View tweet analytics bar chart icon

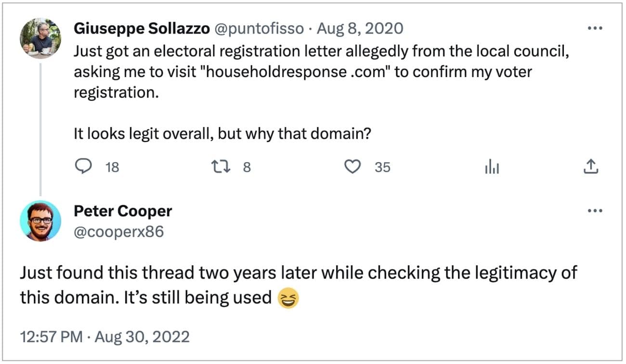[x=491, y=167]
